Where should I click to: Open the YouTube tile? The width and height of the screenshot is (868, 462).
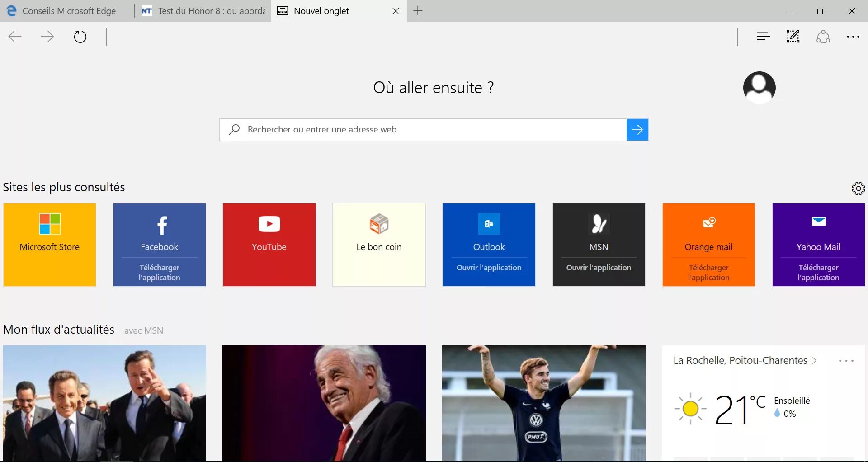(x=269, y=245)
